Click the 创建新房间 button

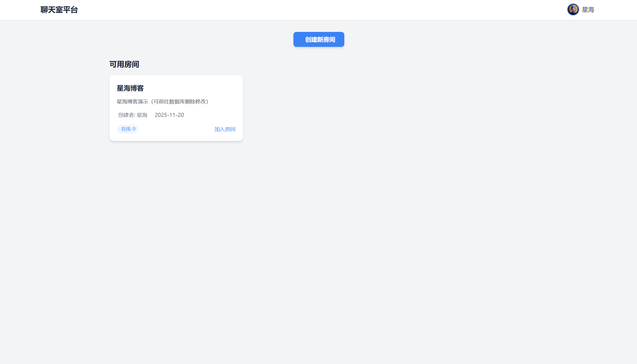click(x=319, y=39)
